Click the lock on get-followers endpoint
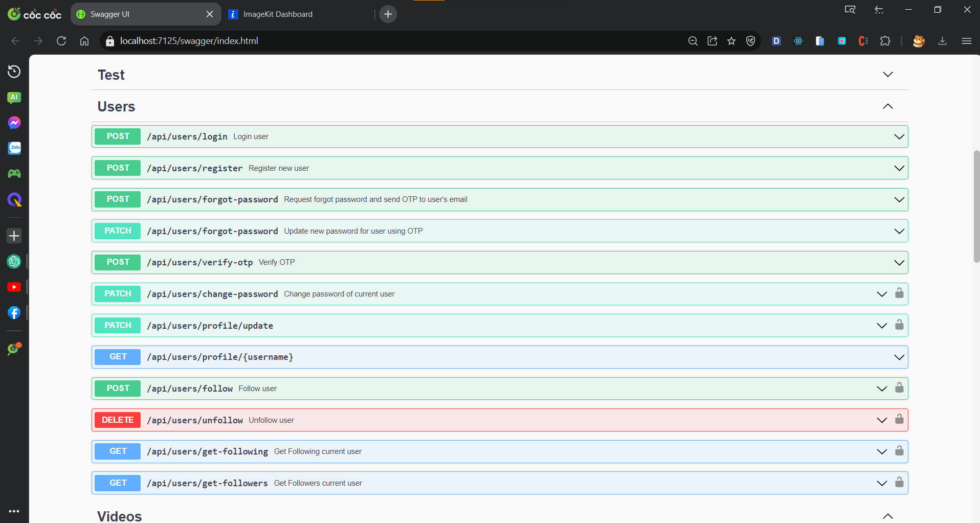Screen dimensions: 980x523 899,483
